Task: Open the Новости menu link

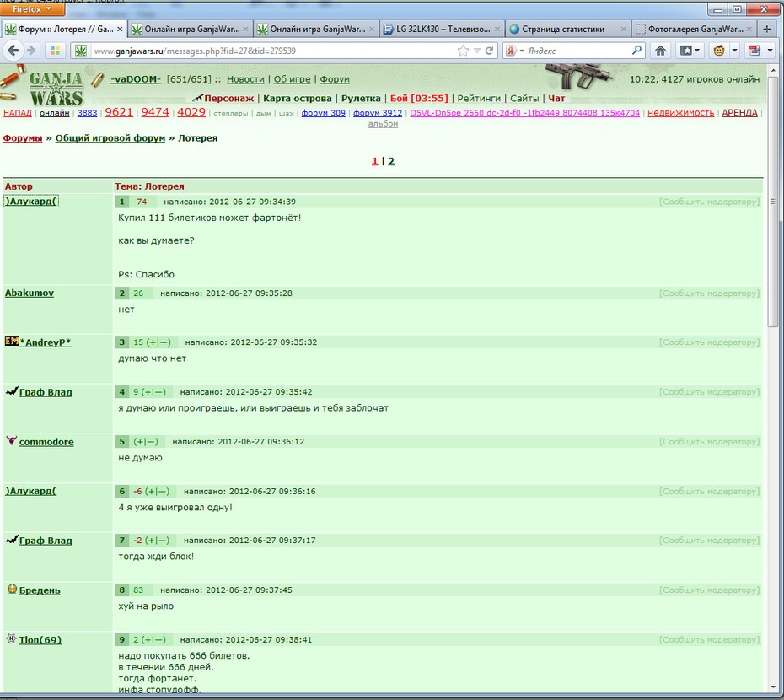Action: [x=245, y=79]
